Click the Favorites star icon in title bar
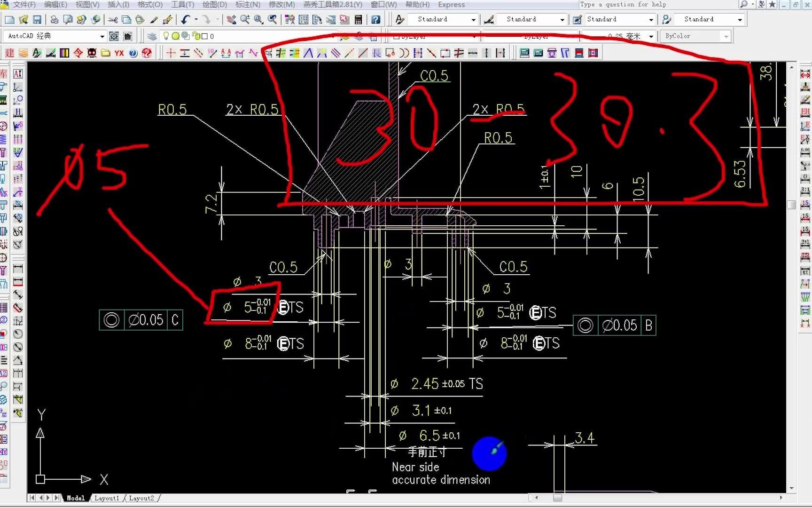This screenshot has height=508, width=812. click(x=772, y=4)
